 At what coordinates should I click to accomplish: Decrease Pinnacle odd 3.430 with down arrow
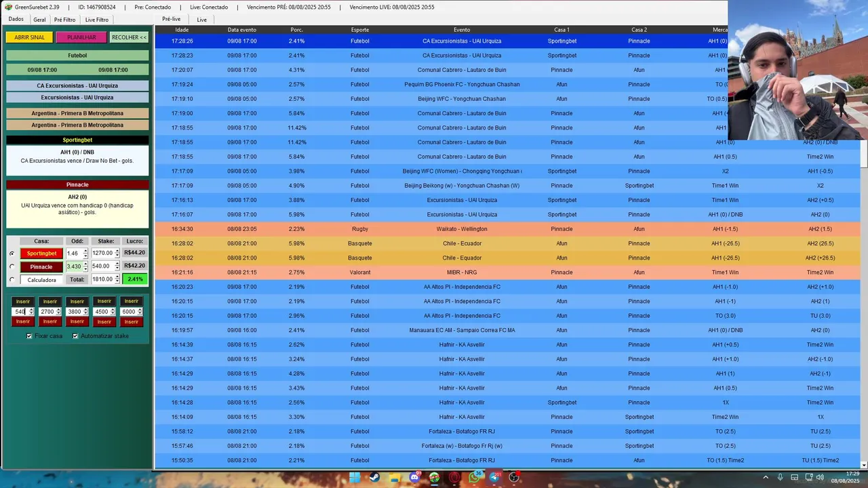pyautogui.click(x=85, y=268)
